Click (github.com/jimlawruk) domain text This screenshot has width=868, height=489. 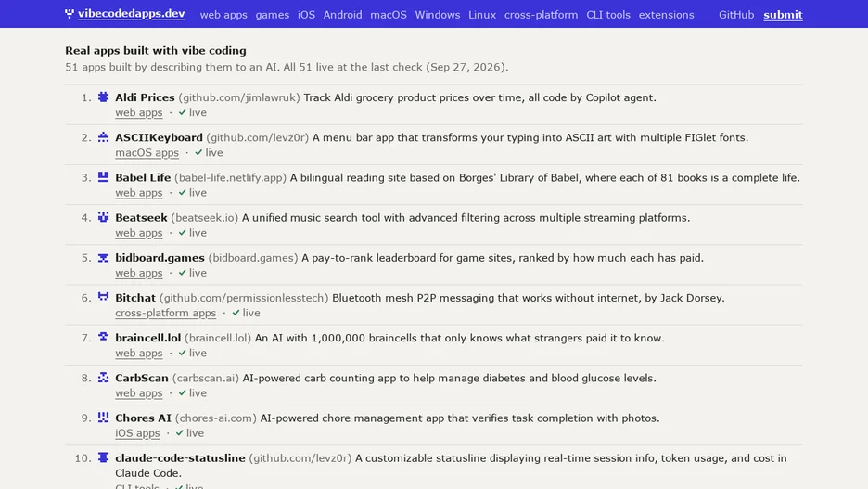coord(239,97)
